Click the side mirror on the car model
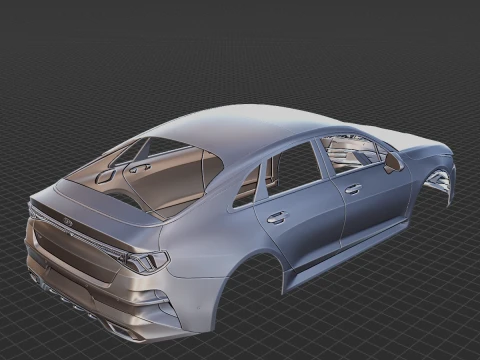480x360 pixels. click(x=393, y=162)
